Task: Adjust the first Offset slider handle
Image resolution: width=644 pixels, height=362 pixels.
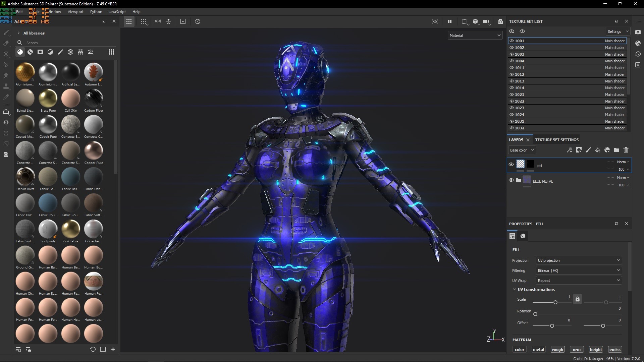Action: coord(552,326)
